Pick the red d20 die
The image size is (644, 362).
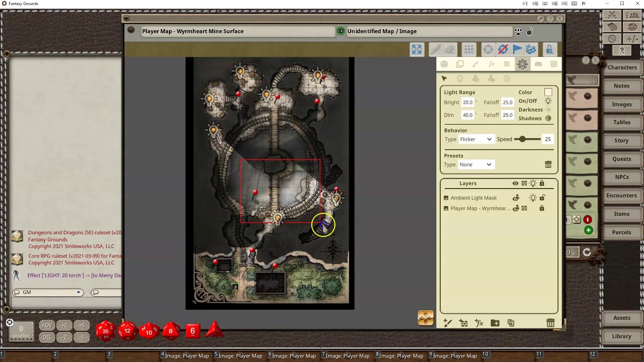point(105,331)
